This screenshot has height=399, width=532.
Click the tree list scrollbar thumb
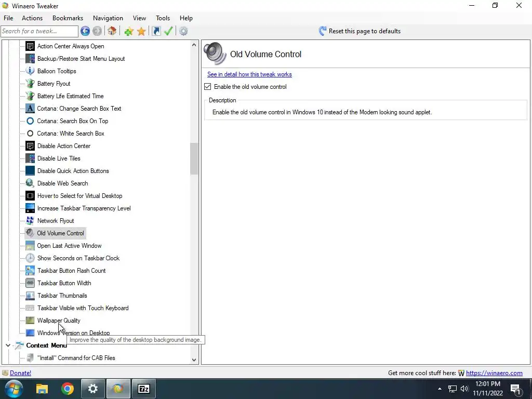tap(194, 158)
